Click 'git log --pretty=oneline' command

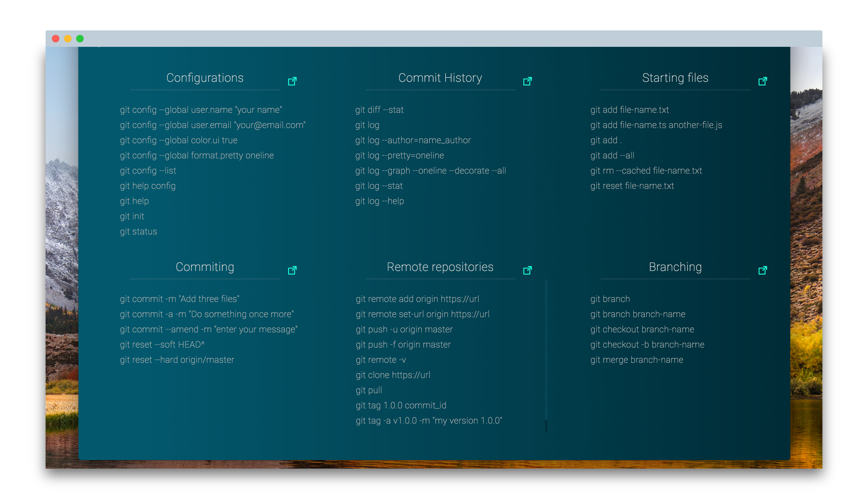399,155
